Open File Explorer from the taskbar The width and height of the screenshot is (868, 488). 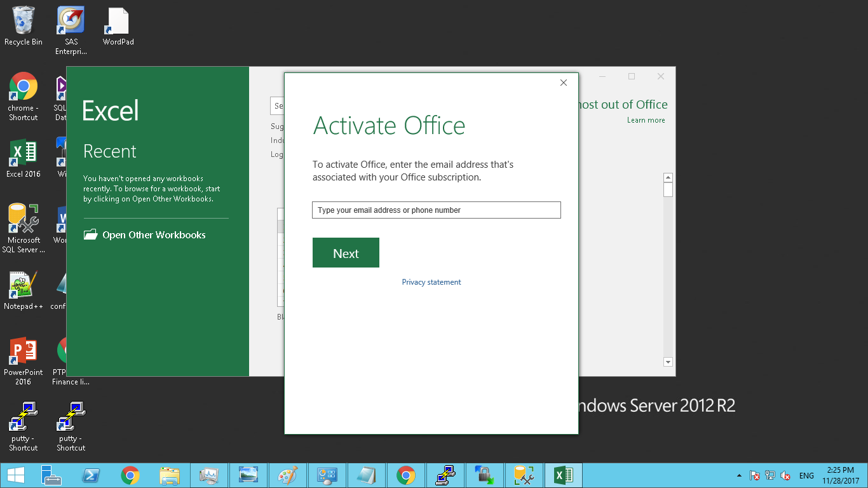[x=170, y=475]
